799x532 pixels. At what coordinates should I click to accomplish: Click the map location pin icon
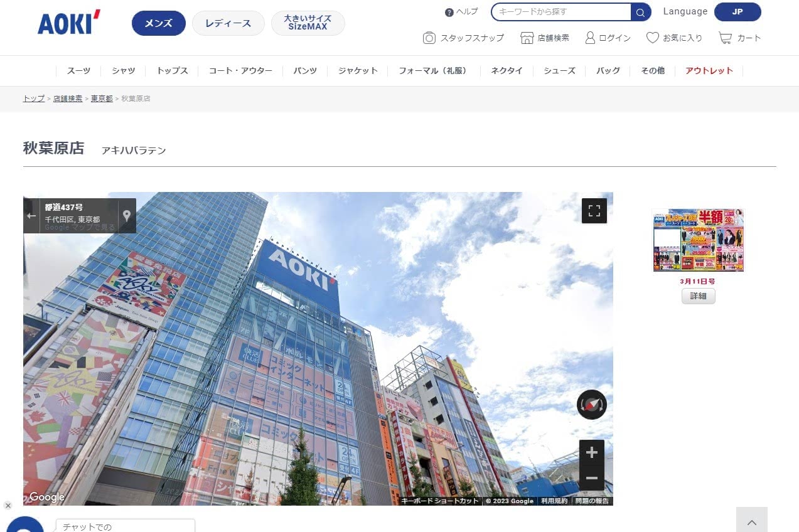127,216
